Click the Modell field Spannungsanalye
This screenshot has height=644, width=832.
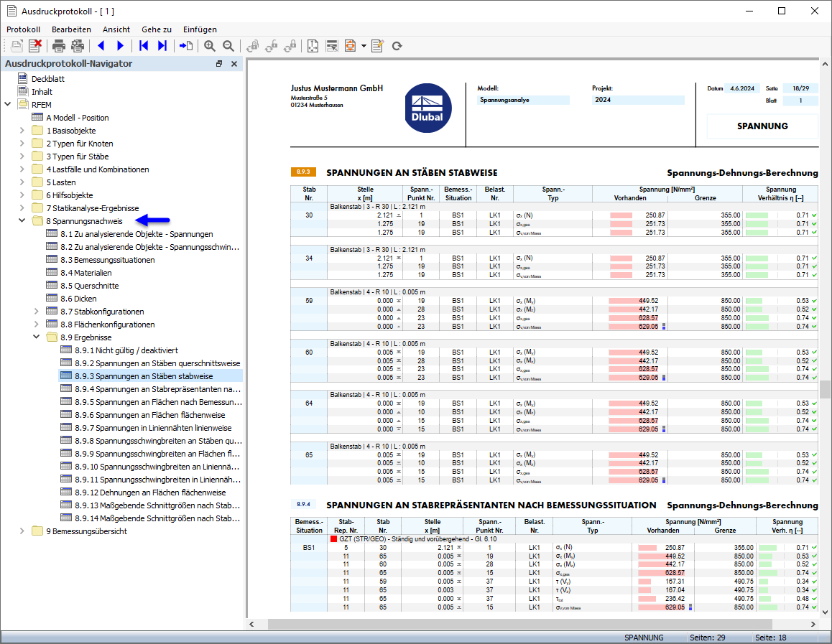523,100
